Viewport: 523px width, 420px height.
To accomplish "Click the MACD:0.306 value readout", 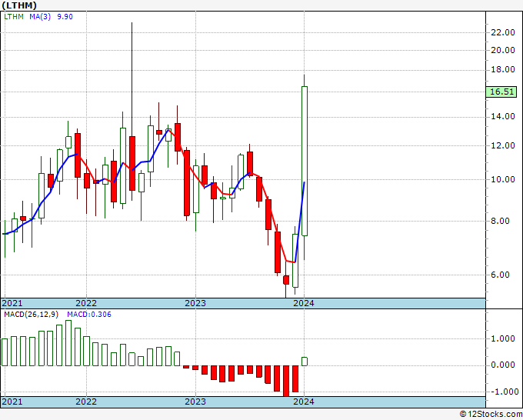I will point(89,315).
